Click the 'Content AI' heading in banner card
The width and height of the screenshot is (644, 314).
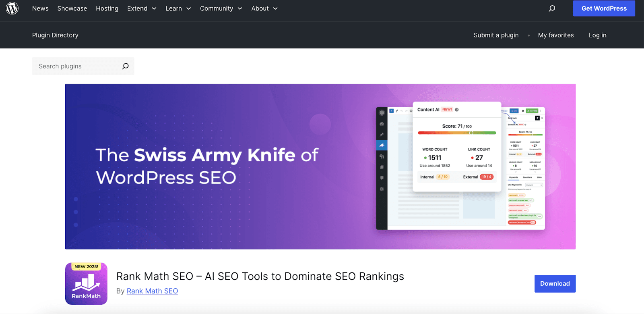(x=428, y=110)
